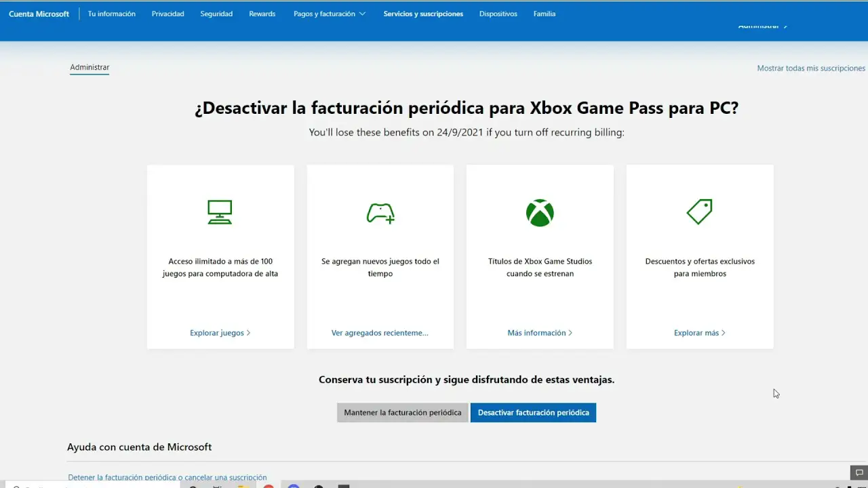Open Ver agregados recientemente link
Viewport: 868px width, 488px height.
[x=380, y=333]
